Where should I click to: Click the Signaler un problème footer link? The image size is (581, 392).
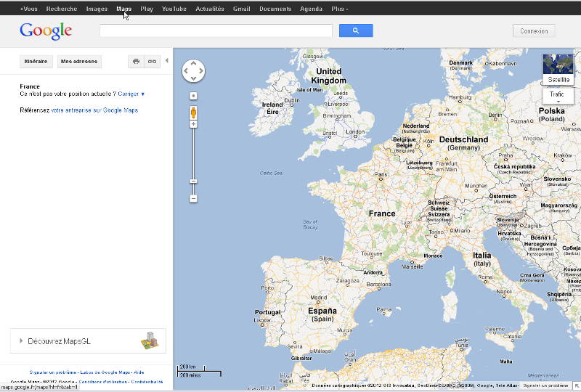coord(53,372)
